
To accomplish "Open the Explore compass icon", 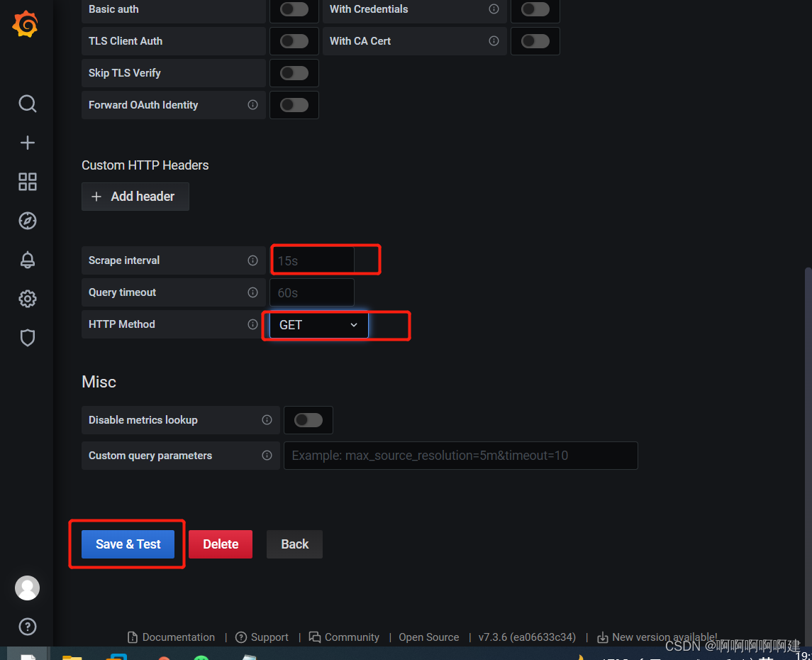I will click(28, 221).
